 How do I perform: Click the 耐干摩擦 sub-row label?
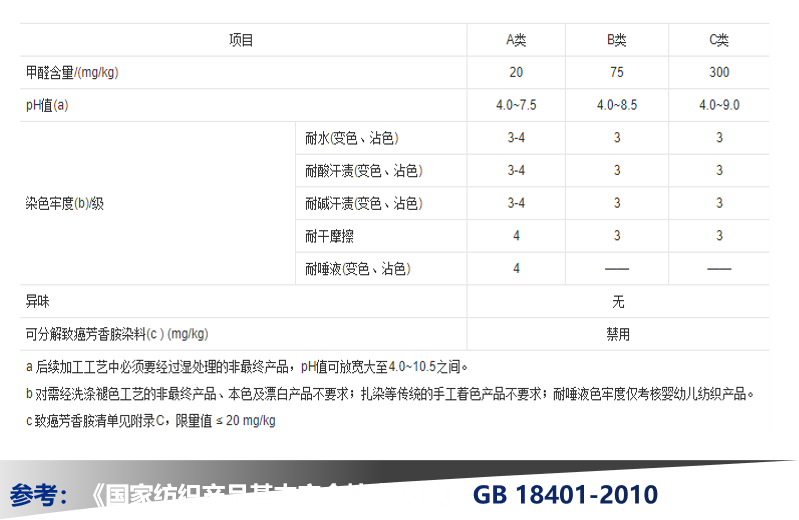point(331,236)
